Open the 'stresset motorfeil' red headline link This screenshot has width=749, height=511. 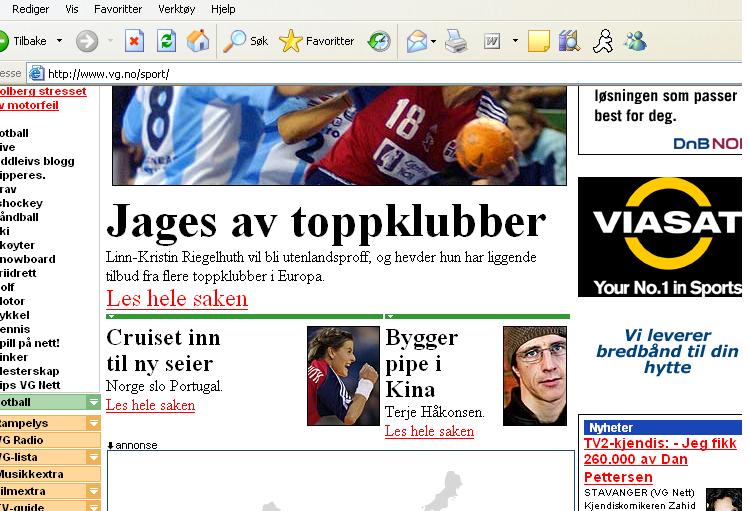click(42, 98)
